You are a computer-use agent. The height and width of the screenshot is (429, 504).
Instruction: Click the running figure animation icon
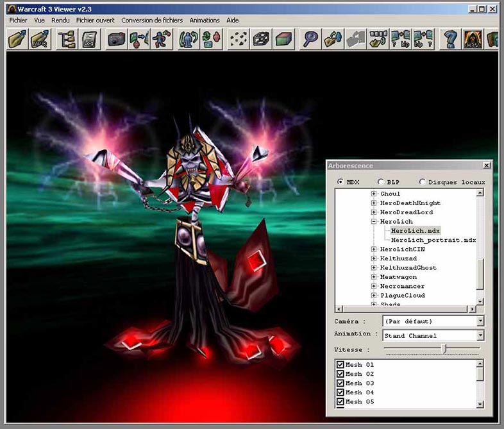tap(162, 39)
